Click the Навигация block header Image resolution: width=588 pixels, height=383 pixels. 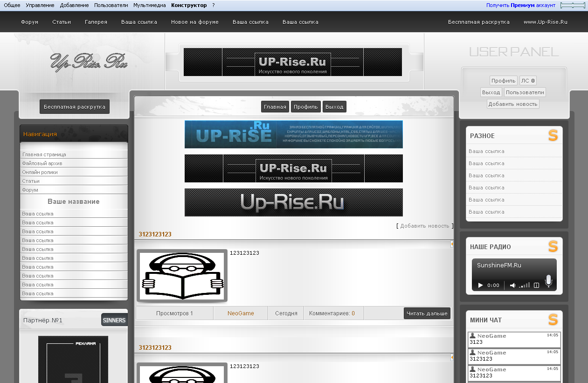[74, 134]
